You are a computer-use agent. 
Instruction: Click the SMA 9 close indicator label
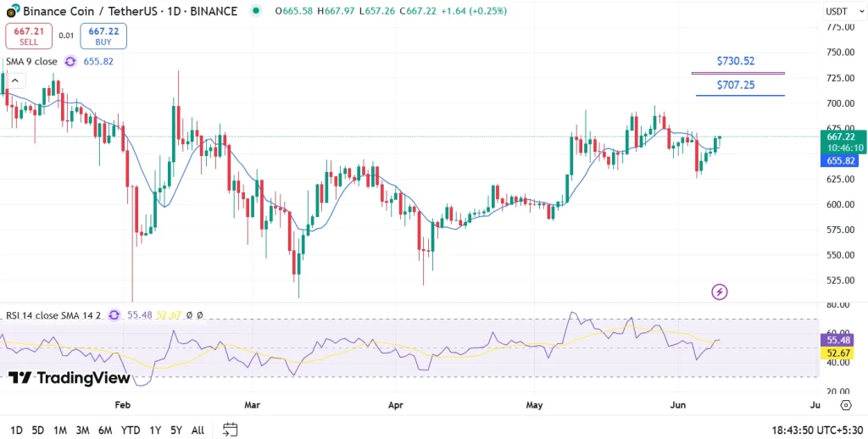point(31,62)
